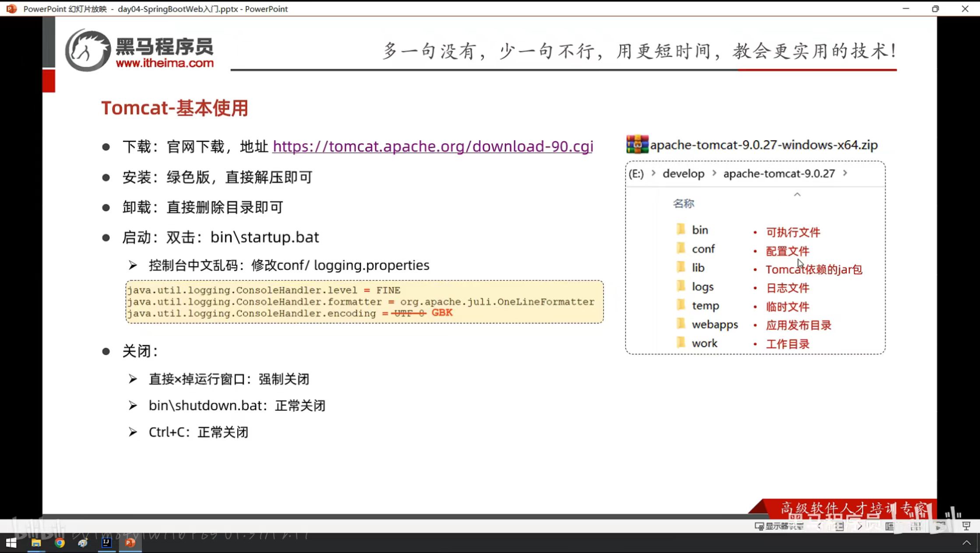Click the PowerPoint icon in the title bar

tap(12, 9)
